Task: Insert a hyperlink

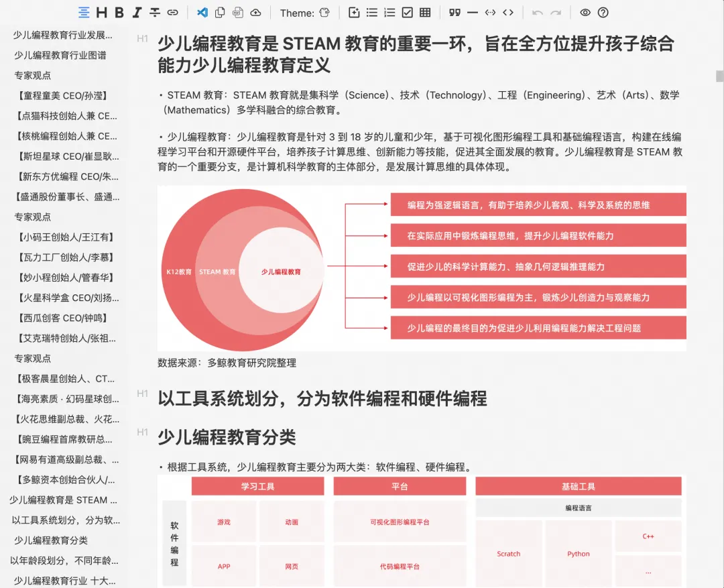Action: click(172, 13)
